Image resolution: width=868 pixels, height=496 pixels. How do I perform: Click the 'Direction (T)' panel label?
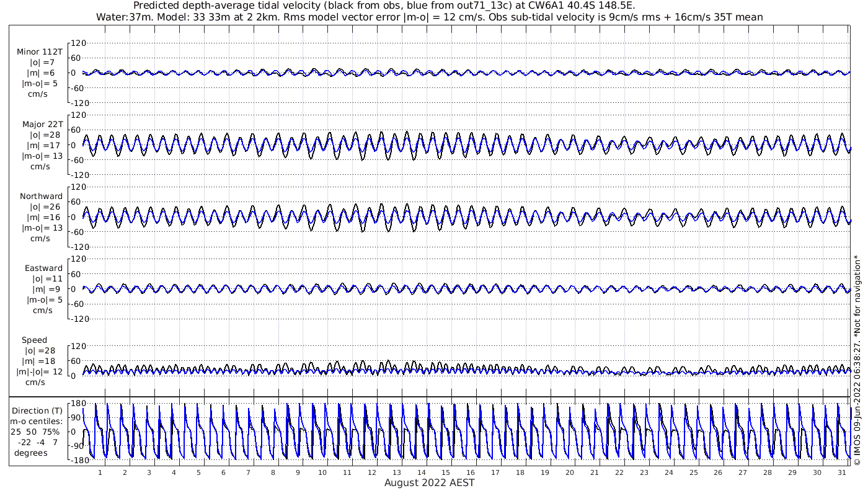coord(38,410)
